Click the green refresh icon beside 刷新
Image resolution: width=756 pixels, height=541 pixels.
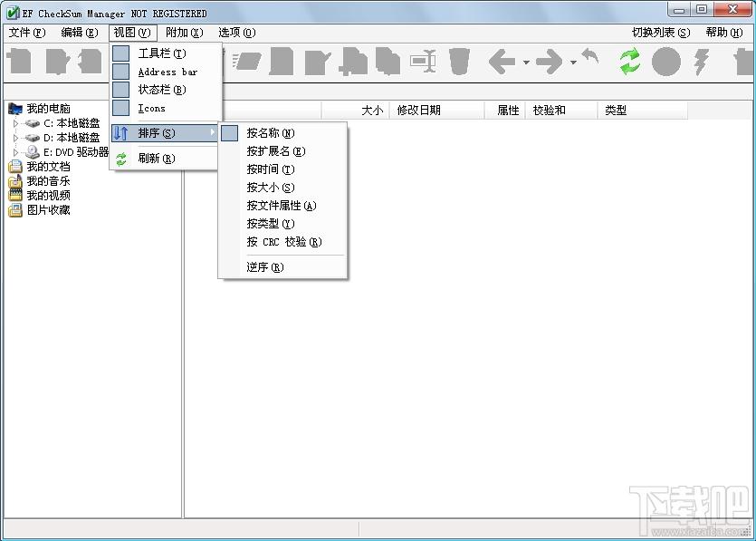[121, 159]
